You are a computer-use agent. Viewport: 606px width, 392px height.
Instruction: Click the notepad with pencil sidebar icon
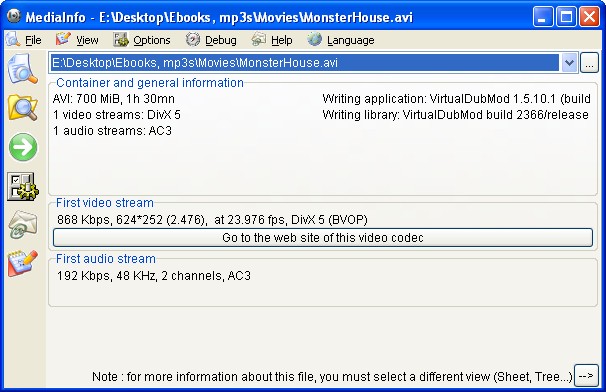23,263
